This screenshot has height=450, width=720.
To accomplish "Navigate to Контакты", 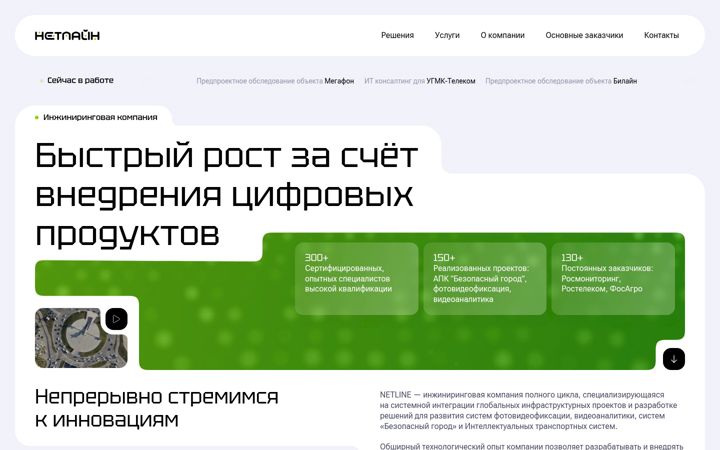I will 661,35.
